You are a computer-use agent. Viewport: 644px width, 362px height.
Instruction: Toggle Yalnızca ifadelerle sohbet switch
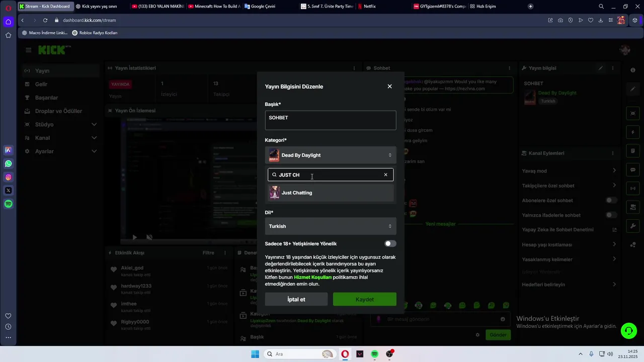[611, 215]
